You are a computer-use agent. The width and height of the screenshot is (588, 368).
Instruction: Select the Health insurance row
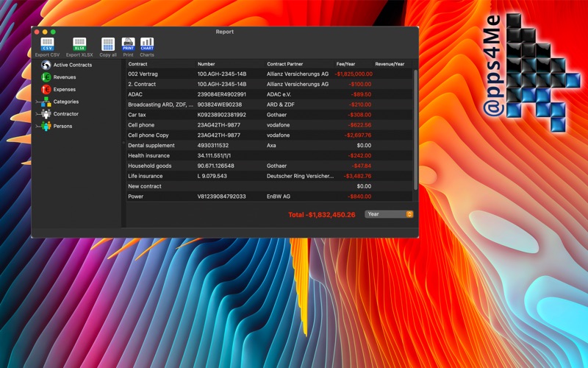tap(269, 155)
